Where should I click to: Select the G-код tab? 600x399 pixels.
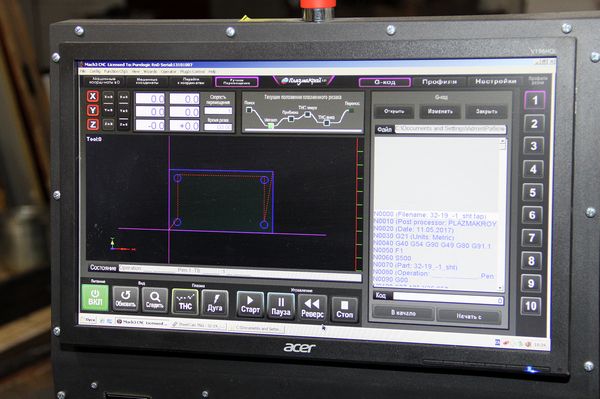pyautogui.click(x=385, y=82)
